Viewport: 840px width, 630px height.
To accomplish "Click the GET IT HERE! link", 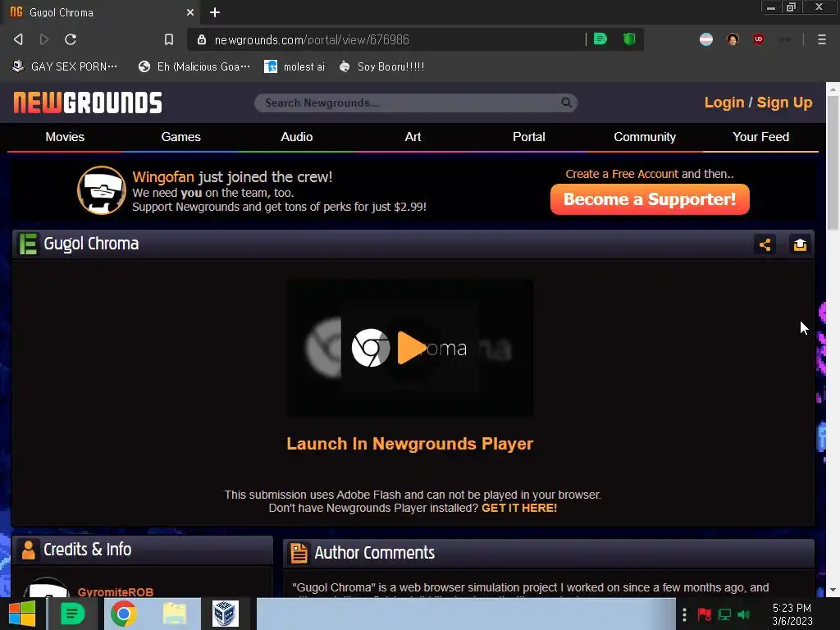I will (x=519, y=508).
